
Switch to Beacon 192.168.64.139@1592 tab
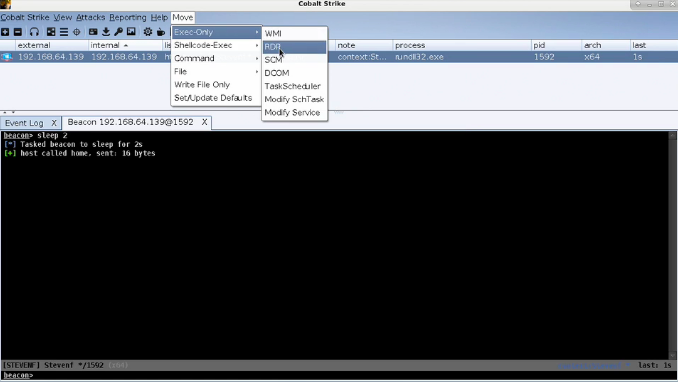(x=130, y=122)
